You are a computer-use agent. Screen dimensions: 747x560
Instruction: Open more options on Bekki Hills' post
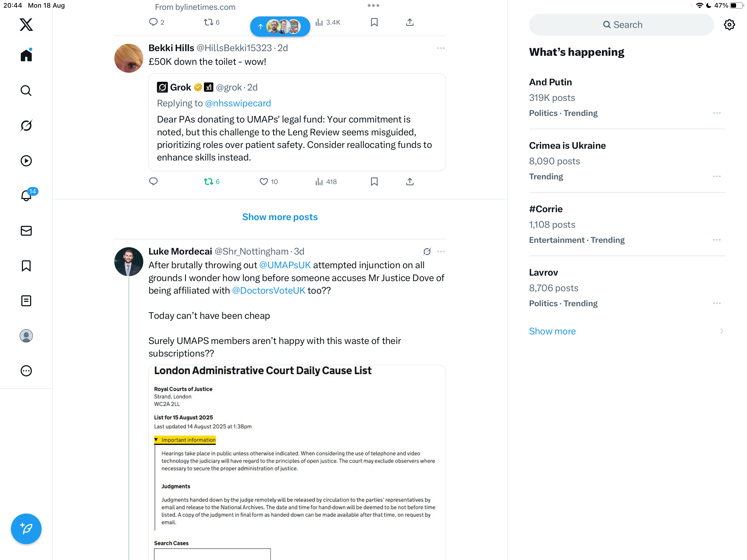tap(441, 48)
